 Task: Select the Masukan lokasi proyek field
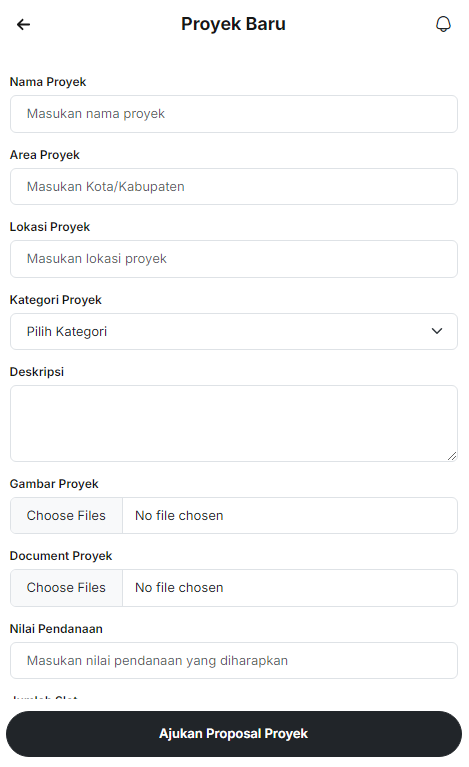tap(234, 259)
